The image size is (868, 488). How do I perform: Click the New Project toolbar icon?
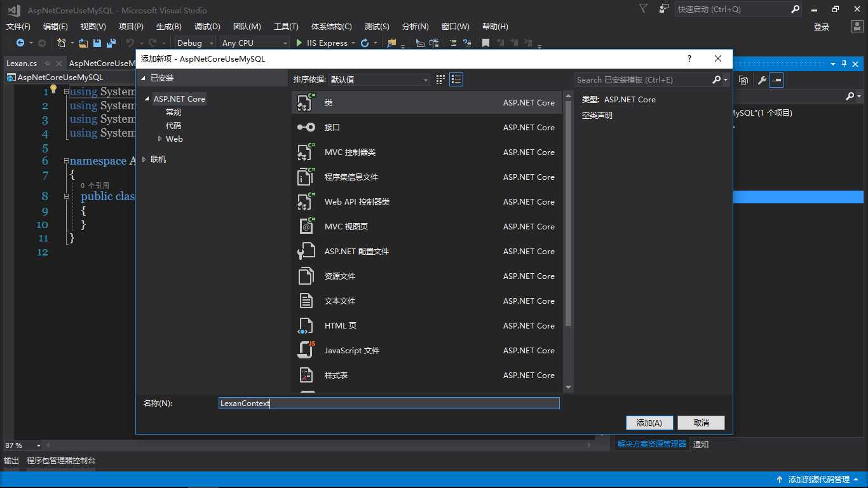coord(61,43)
